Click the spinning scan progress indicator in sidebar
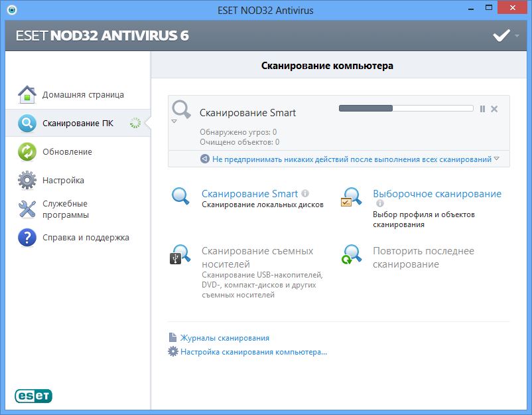 coord(135,123)
